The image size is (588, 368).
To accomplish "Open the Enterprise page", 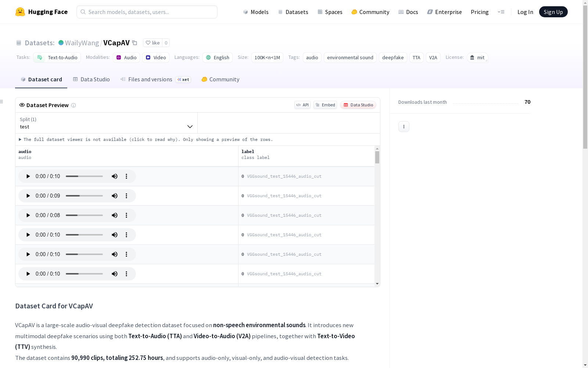I will pos(444,12).
